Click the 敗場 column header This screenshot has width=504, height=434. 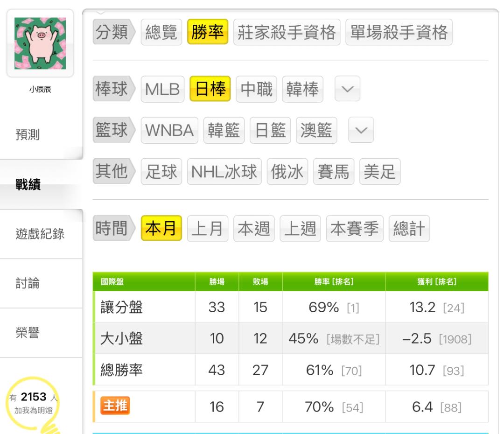click(x=260, y=282)
